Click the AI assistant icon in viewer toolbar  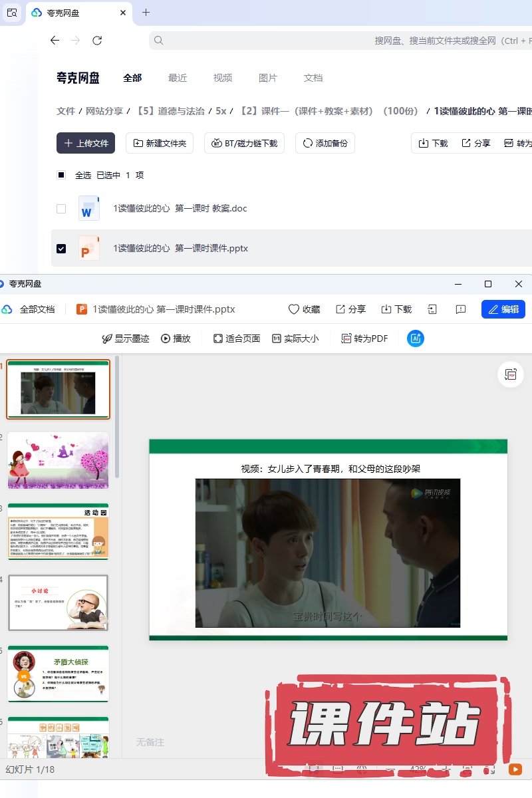[416, 338]
